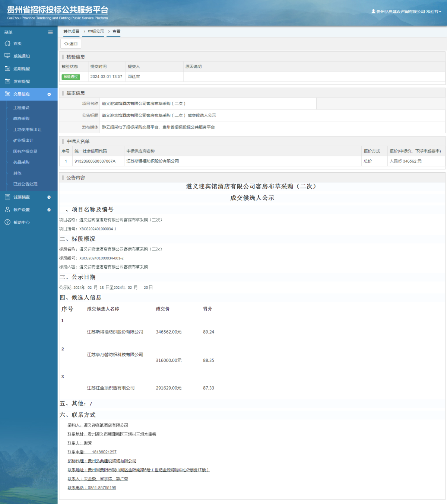Click candidate 江苏康乃馨纺织科技有限公司
Screen dimensions: 447x504
[x=115, y=355]
